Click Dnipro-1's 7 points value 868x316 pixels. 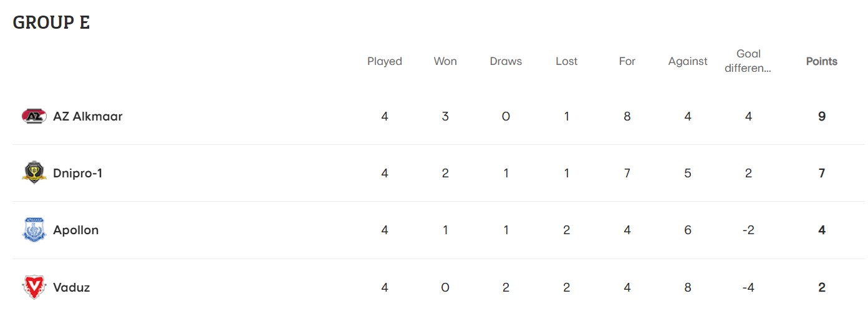point(822,173)
